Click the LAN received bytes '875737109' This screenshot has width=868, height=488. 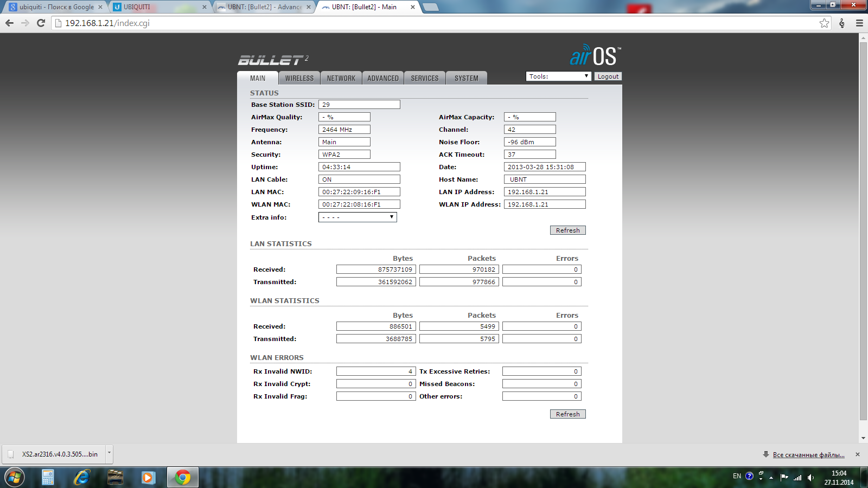(376, 269)
